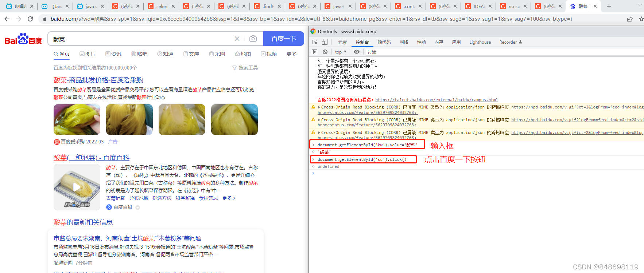Select the 文库 search category
Viewport: 644px width, 273px height.
(191, 54)
